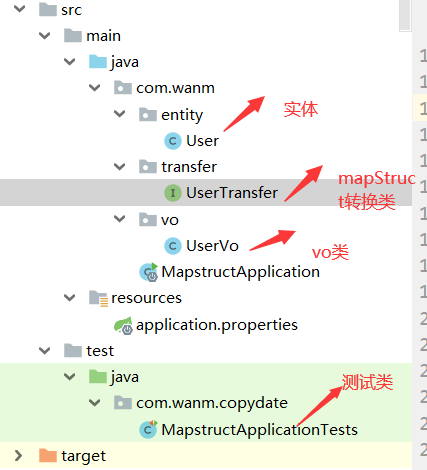The width and height of the screenshot is (427, 470).
Task: Collapse the vo package chevron
Action: [x=120, y=219]
